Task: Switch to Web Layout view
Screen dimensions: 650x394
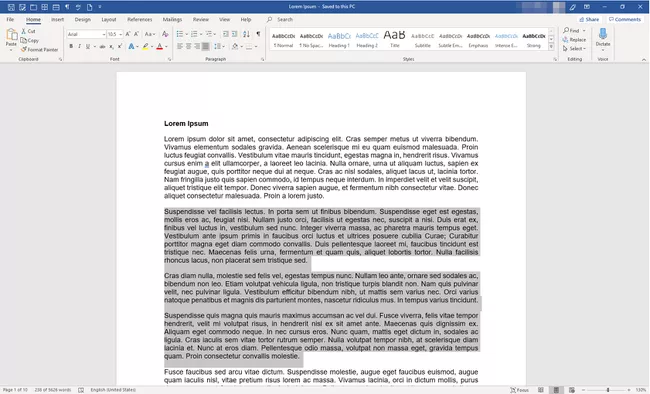Action: (x=572, y=390)
